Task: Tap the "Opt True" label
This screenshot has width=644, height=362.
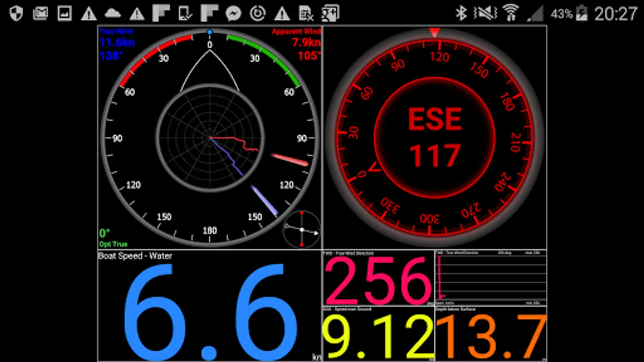Action: pyautogui.click(x=113, y=244)
